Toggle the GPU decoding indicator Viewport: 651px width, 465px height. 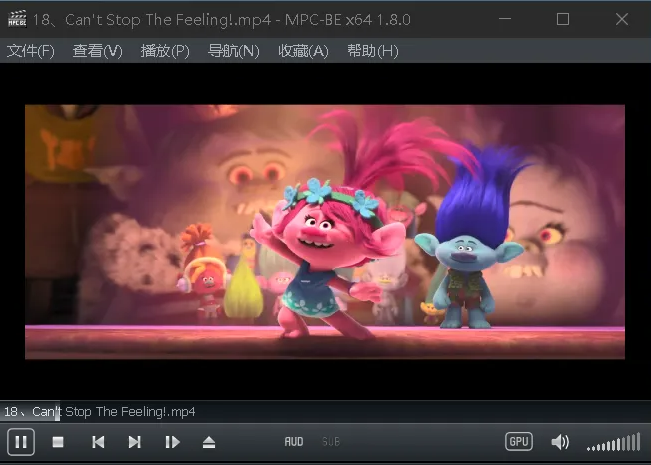point(519,441)
